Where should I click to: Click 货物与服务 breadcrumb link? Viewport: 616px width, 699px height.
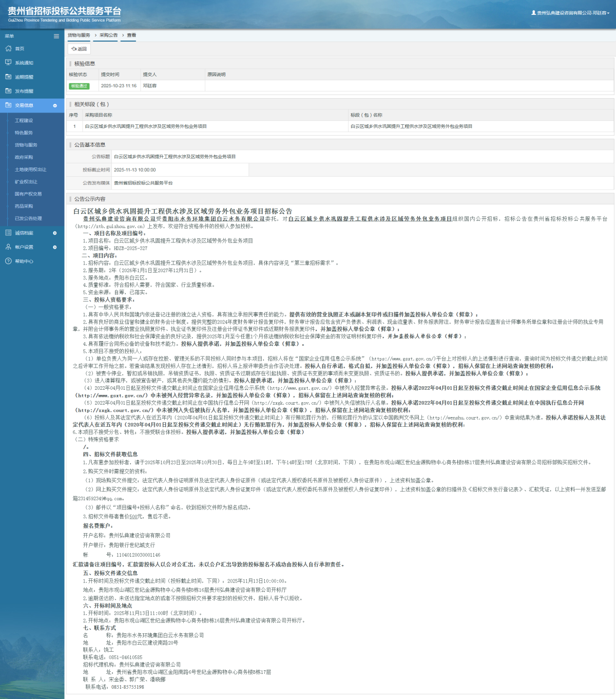click(x=79, y=35)
